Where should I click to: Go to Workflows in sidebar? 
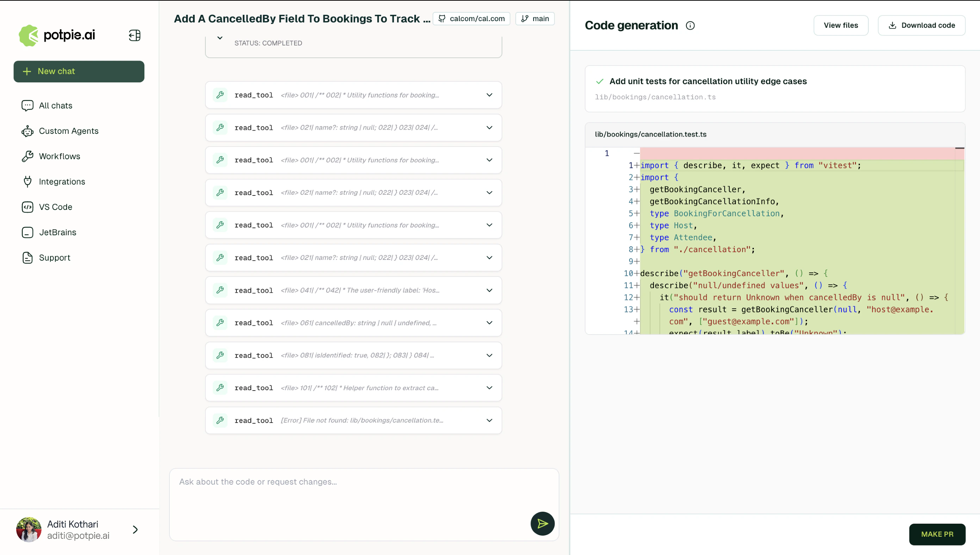60,156
